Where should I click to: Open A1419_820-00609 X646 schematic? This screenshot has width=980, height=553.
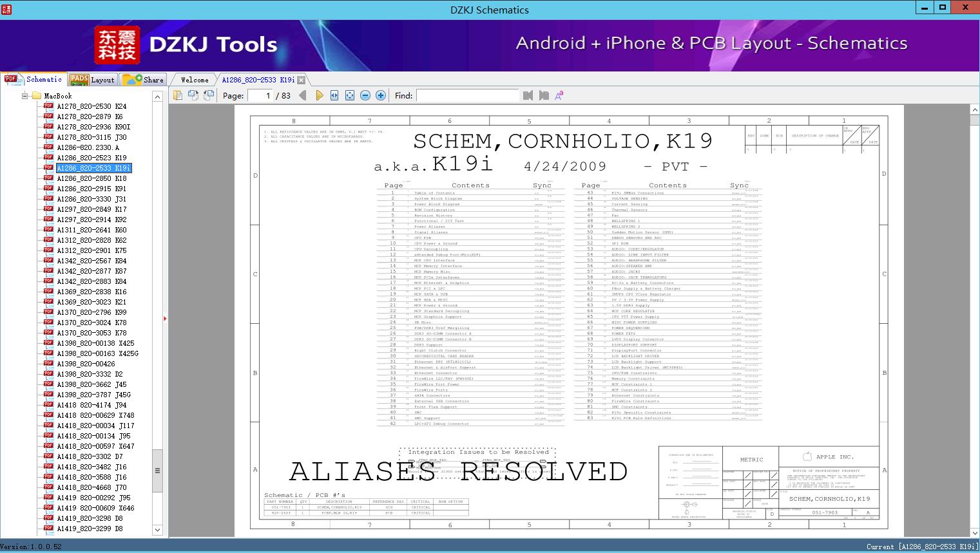click(x=95, y=508)
